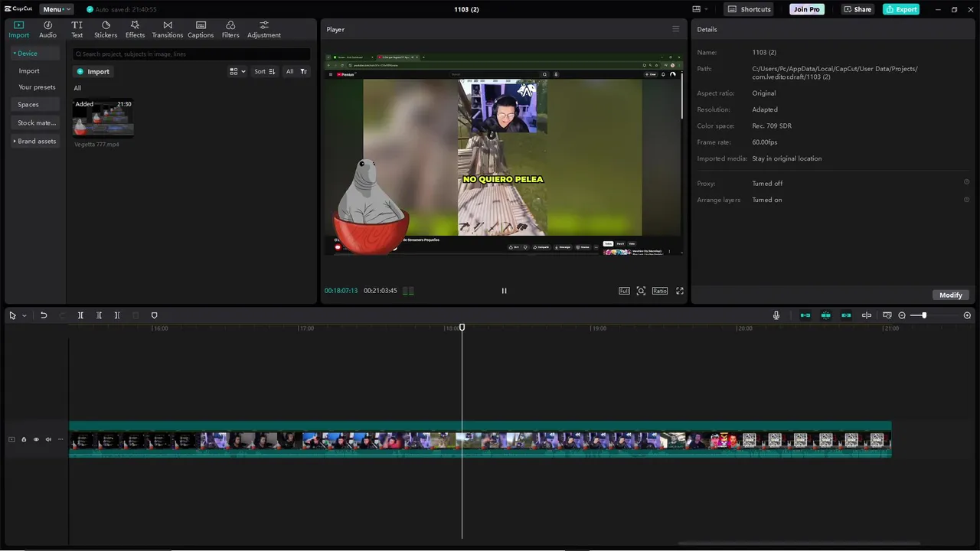Open the Effects tab
Viewport: 980px width, 551px height.
click(x=135, y=29)
